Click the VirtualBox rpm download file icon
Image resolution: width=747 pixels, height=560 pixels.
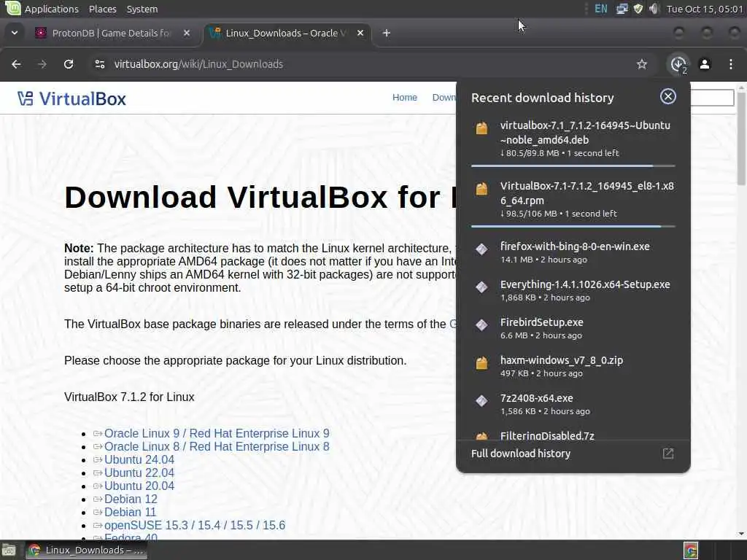tap(481, 189)
